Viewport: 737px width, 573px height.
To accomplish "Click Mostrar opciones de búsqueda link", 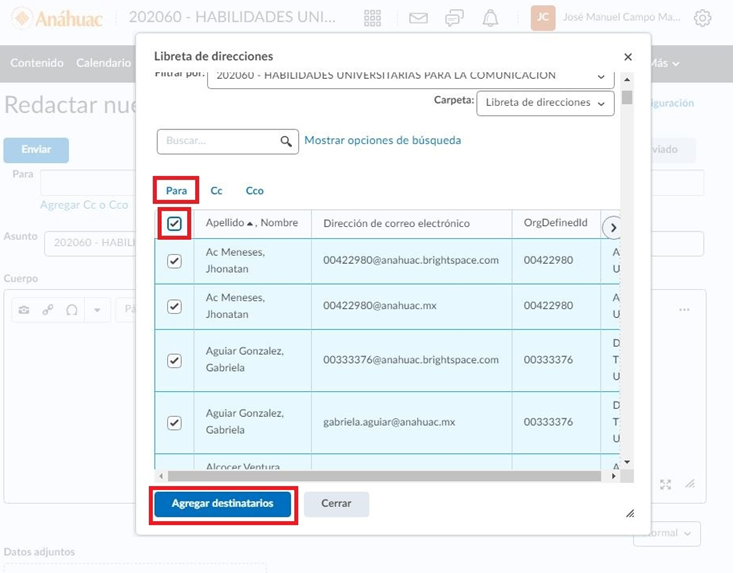I will coord(382,141).
